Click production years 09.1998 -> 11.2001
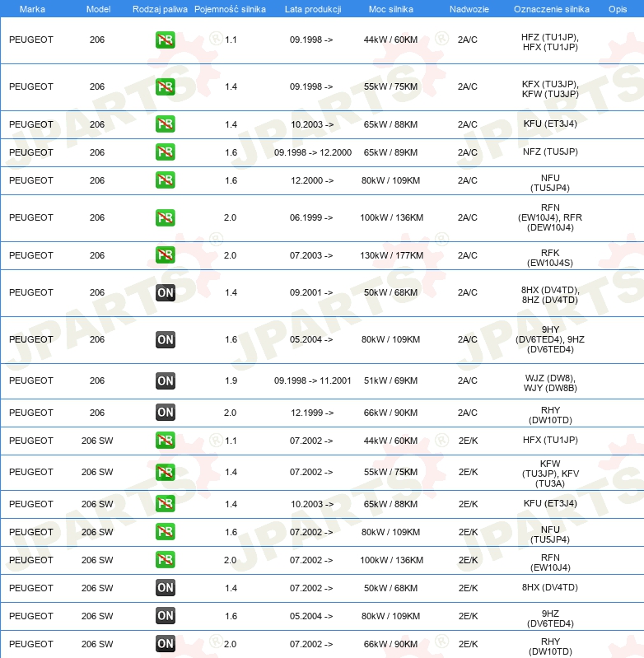The width and height of the screenshot is (644, 658). 313,380
